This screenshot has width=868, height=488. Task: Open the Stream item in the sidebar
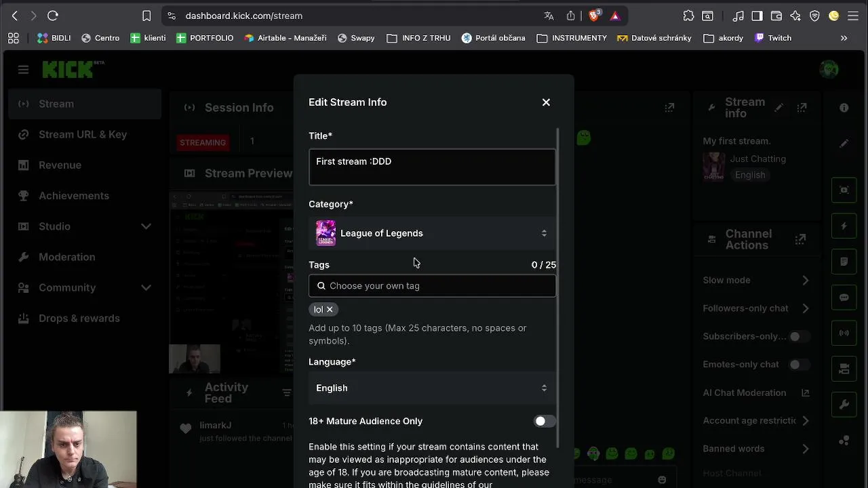click(x=85, y=104)
